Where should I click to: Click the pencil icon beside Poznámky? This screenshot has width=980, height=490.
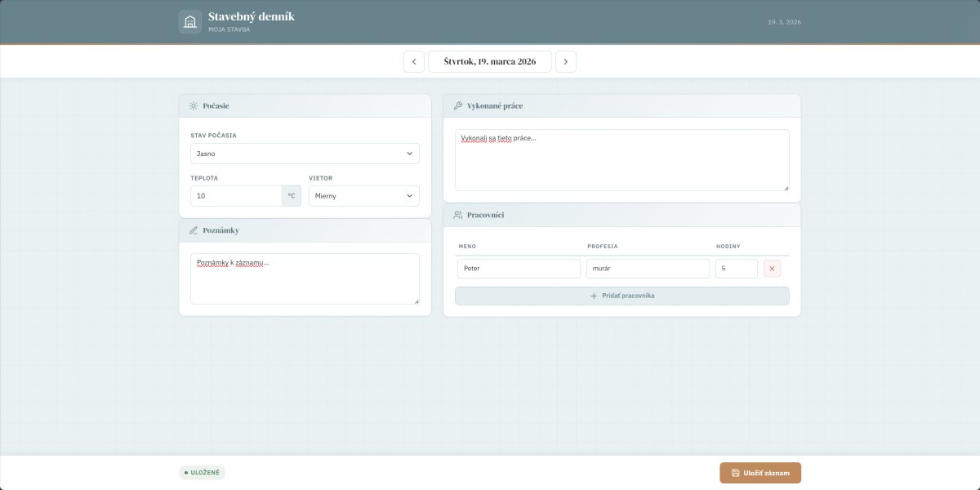[194, 230]
